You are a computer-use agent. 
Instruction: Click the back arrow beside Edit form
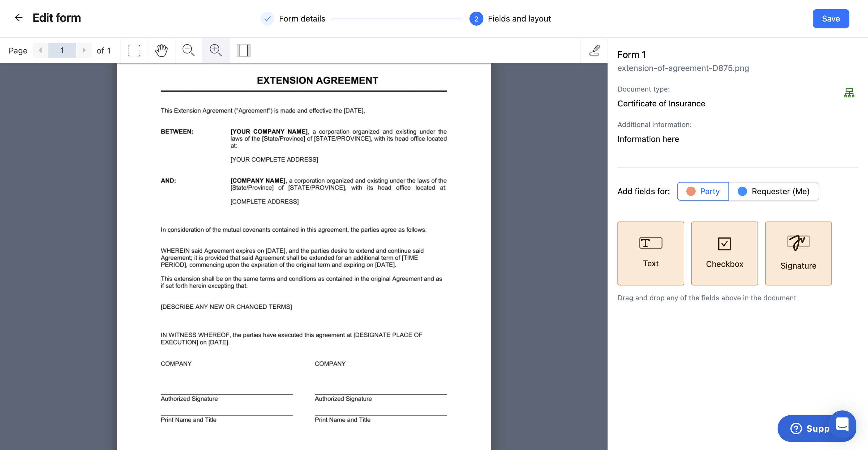[19, 17]
